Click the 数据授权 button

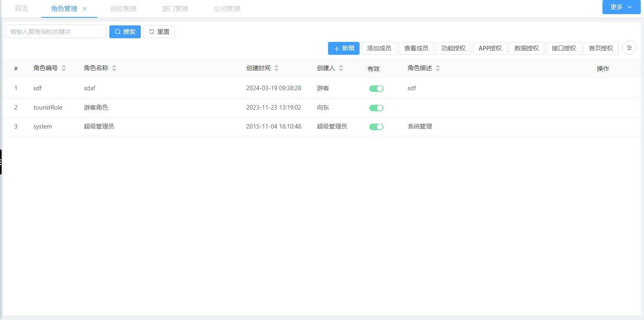[x=527, y=48]
